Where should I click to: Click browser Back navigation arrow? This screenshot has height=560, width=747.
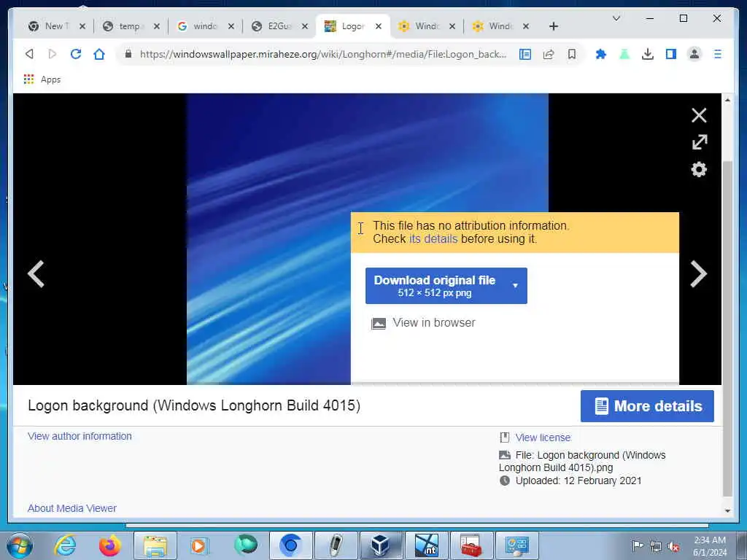(x=29, y=54)
